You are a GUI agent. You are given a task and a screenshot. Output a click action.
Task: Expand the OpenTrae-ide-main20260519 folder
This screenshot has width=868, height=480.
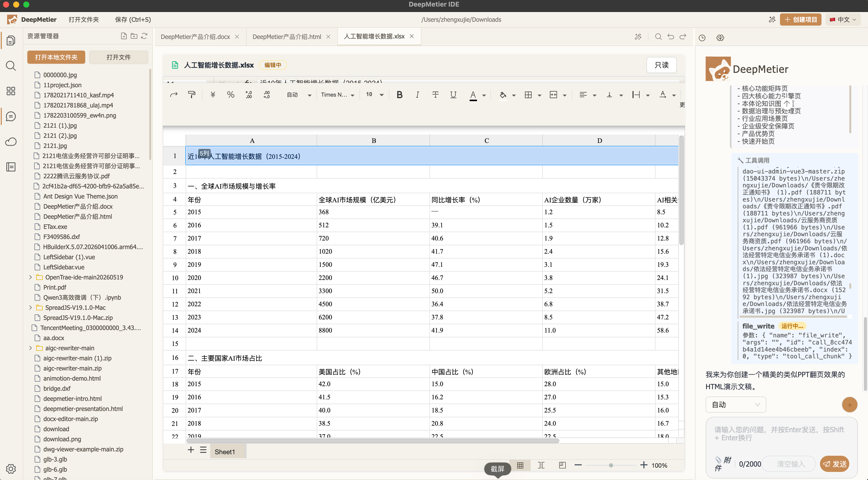pos(30,277)
